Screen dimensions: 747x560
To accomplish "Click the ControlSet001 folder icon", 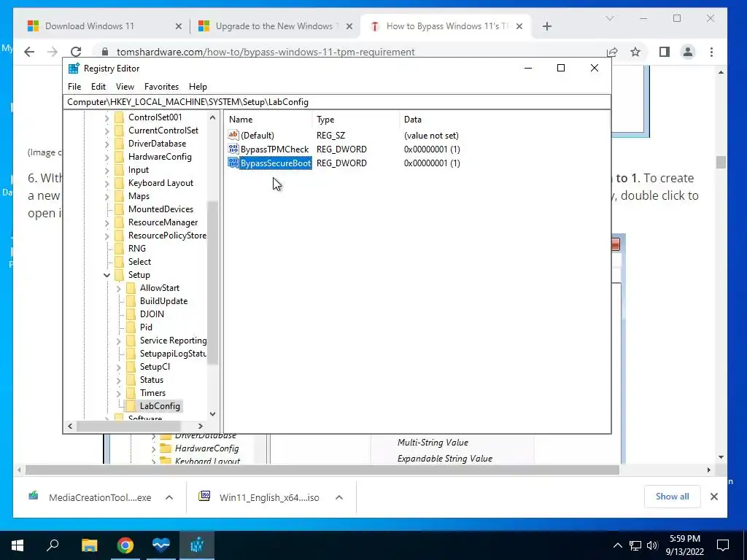I will click(x=119, y=117).
